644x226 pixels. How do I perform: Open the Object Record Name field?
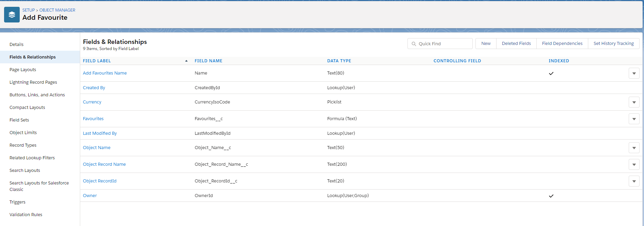[x=104, y=164]
